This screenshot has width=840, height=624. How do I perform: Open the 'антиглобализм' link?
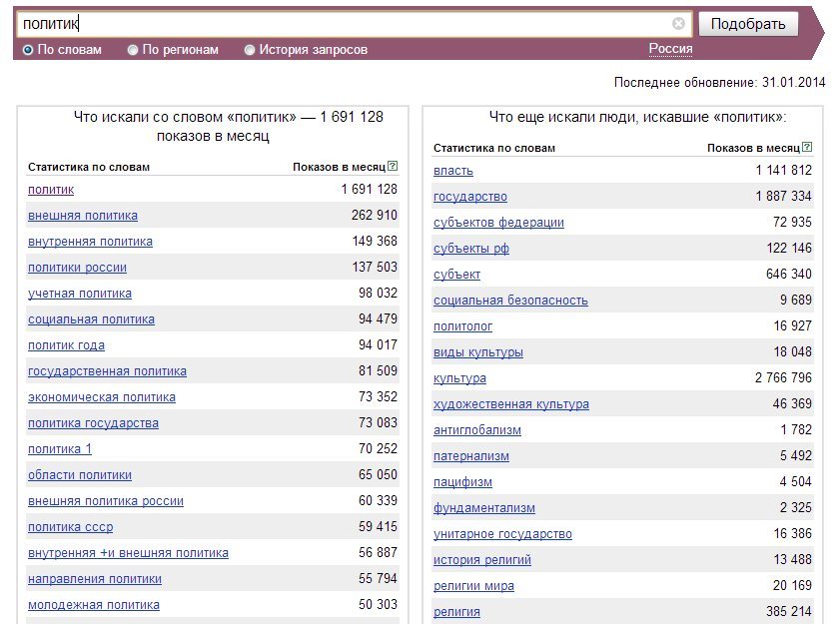(x=476, y=430)
